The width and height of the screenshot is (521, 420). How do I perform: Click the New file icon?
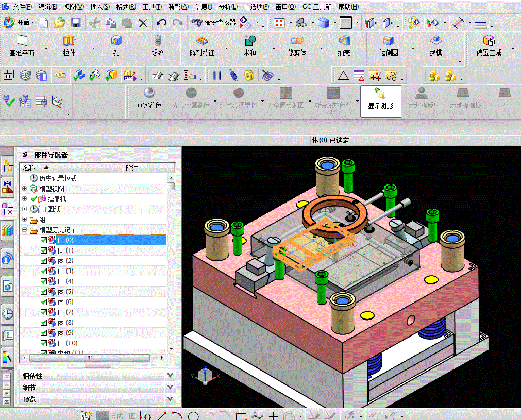click(44, 23)
